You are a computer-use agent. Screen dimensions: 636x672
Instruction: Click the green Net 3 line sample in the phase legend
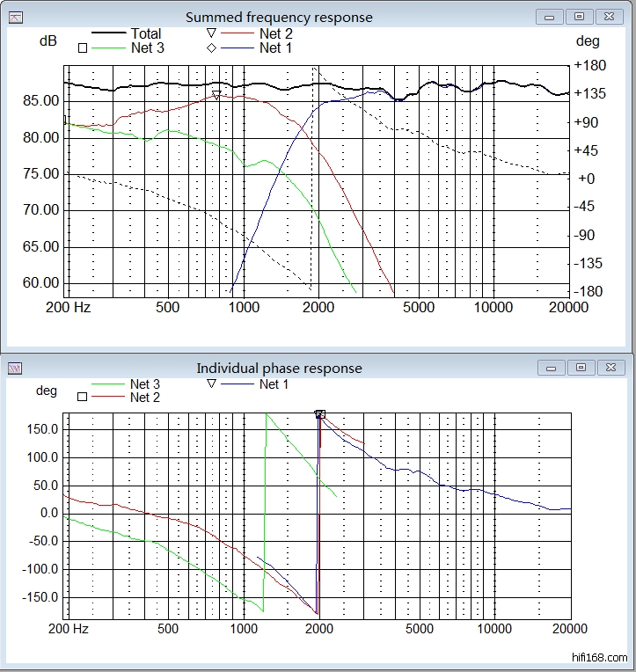(108, 384)
